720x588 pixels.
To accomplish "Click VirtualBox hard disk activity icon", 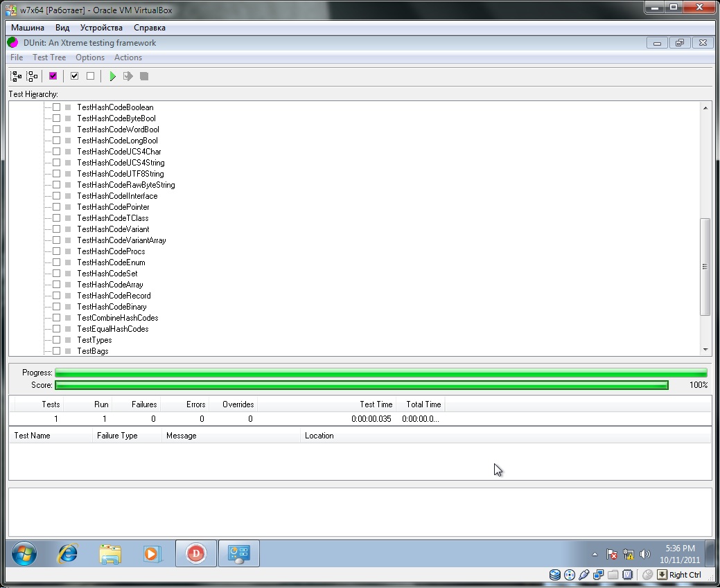I will (x=554, y=575).
